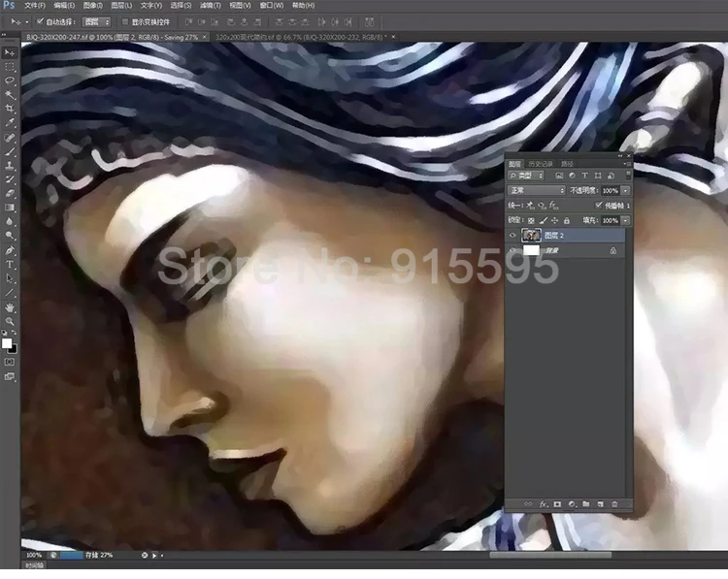This screenshot has width=728, height=579.
Task: Hide layer 图层 2 with eye icon
Action: click(513, 236)
